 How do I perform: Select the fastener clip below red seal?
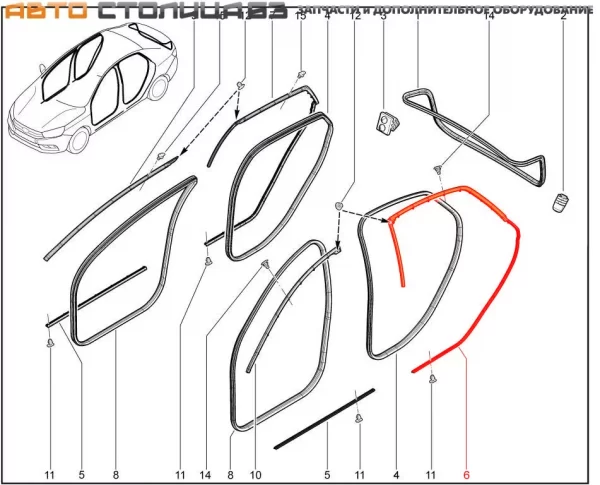tap(432, 379)
